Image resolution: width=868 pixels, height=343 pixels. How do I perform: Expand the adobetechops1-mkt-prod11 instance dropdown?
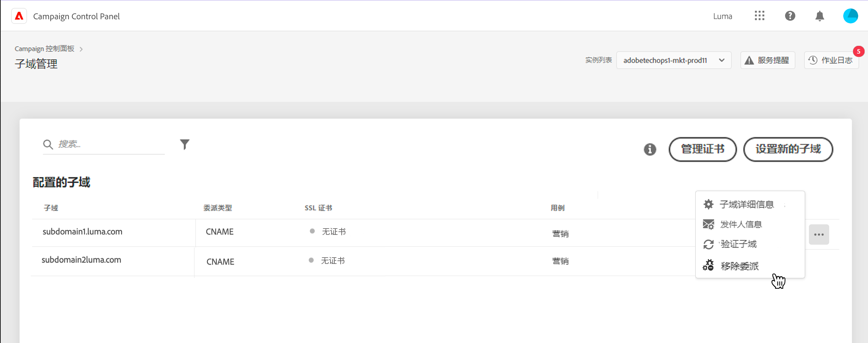point(674,60)
